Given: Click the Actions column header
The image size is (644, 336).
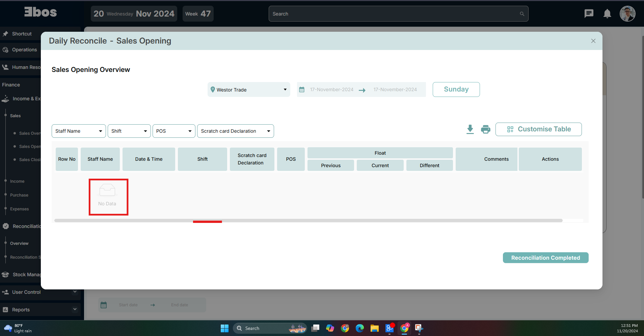Looking at the screenshot, I should (550, 159).
